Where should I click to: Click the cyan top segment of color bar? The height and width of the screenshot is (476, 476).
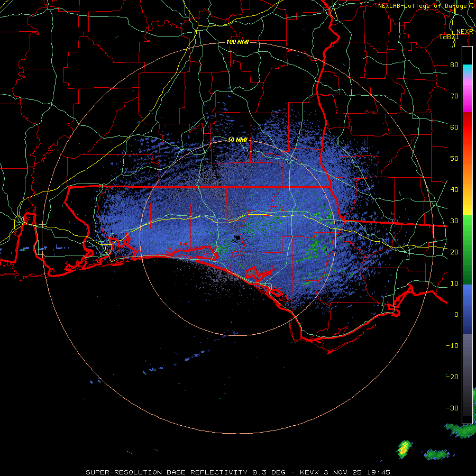467,70
